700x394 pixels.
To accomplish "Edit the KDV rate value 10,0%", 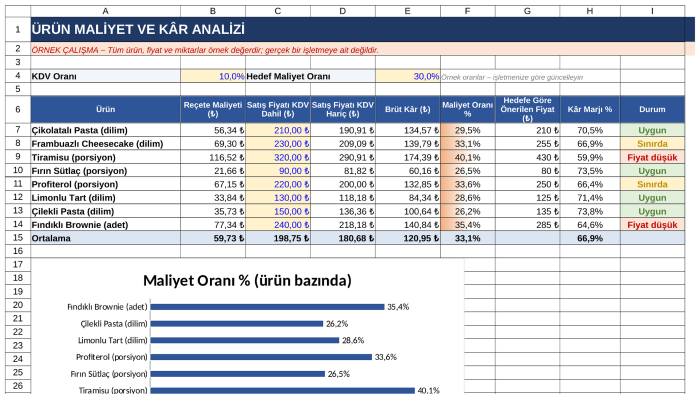I will pos(213,76).
